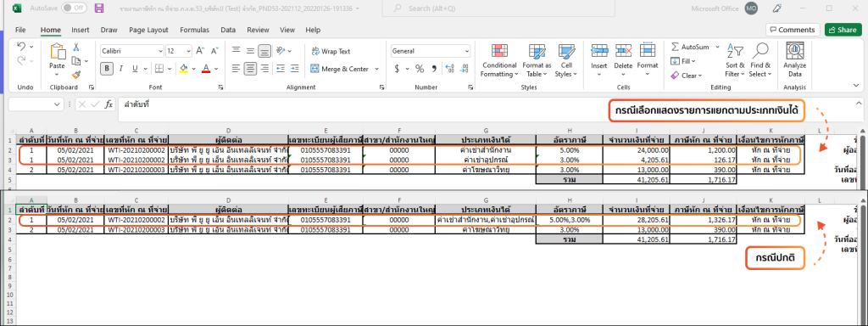Click the red Font Color A
The height and width of the screenshot is (326, 868).
(206, 69)
